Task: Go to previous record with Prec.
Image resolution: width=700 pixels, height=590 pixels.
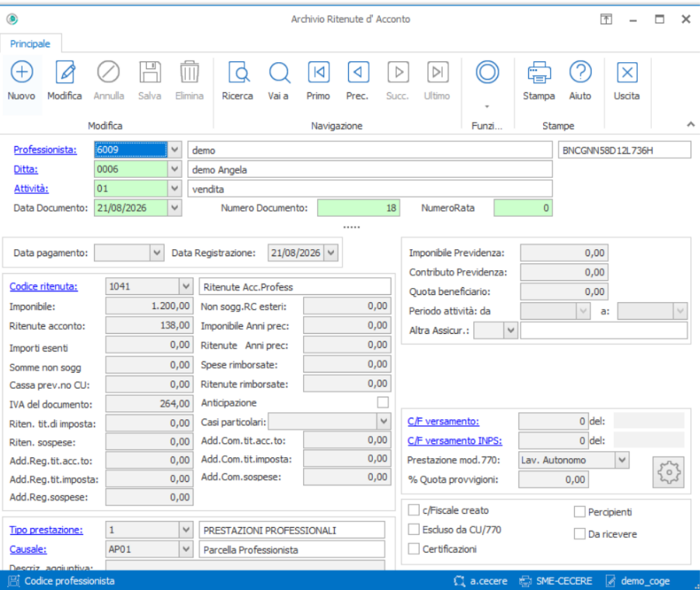Action: pos(358,71)
